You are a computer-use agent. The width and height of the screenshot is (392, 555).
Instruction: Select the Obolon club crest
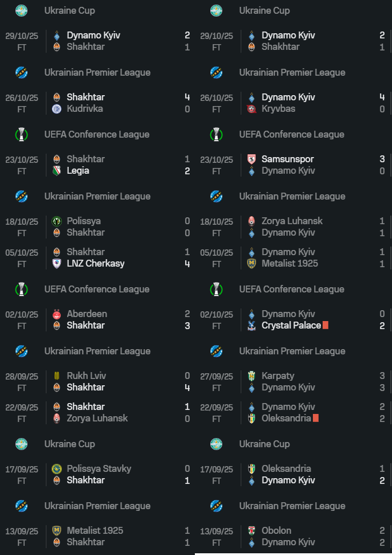point(251,531)
